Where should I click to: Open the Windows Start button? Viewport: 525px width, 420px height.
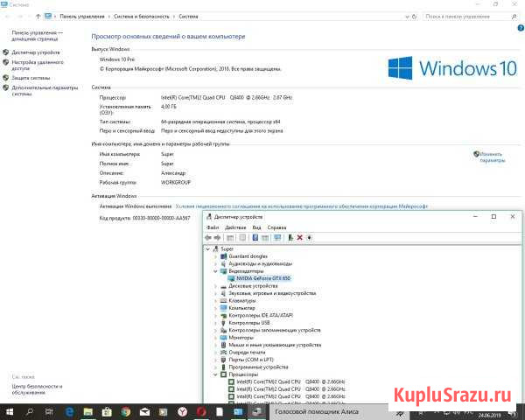click(8, 411)
